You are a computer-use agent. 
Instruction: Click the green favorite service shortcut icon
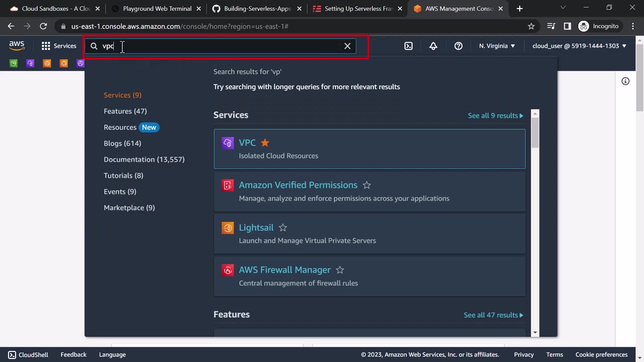14,63
